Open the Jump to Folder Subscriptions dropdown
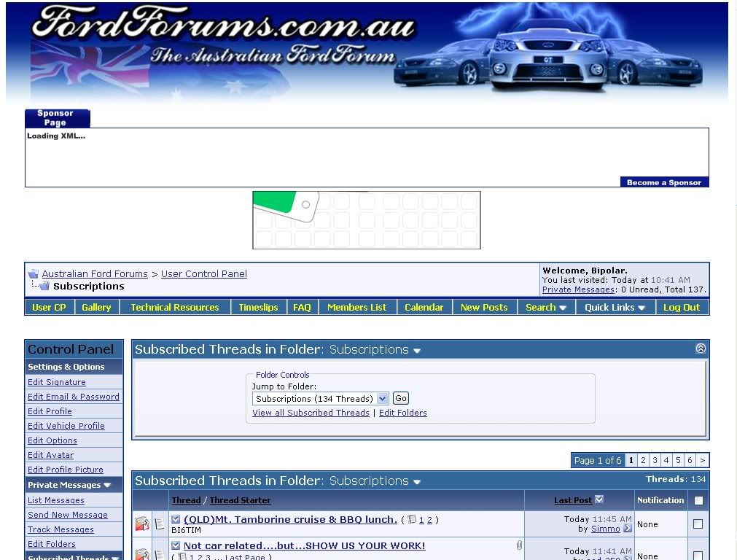 coord(320,399)
